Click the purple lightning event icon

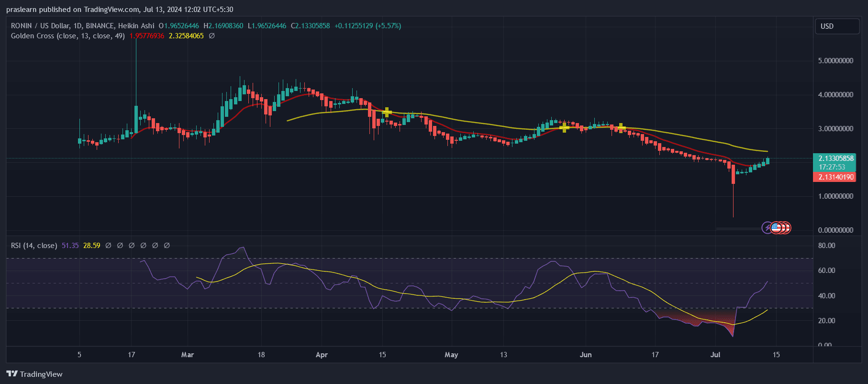click(x=767, y=228)
